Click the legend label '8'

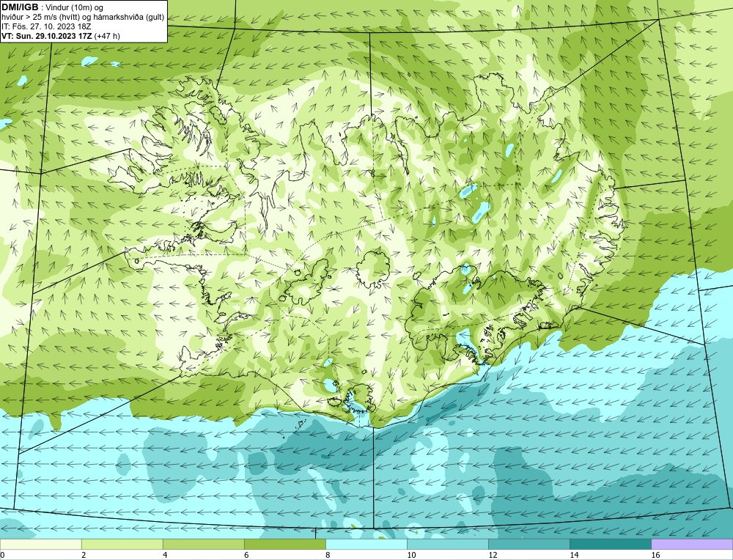(327, 555)
